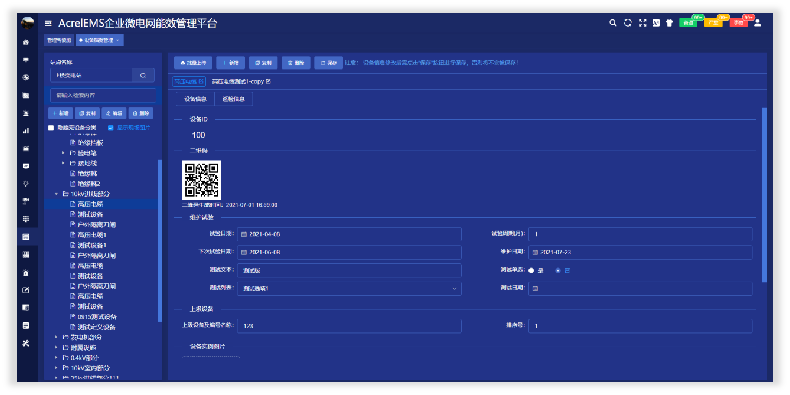The width and height of the screenshot is (790, 395).
Task: Expand the 0.4kV folder in the tree
Action: point(56,358)
